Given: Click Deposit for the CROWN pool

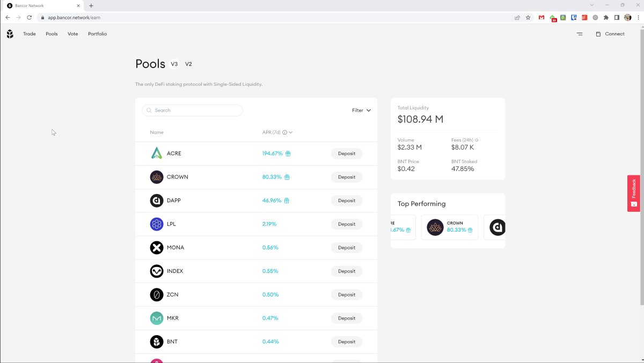Looking at the screenshot, I should [x=347, y=177].
